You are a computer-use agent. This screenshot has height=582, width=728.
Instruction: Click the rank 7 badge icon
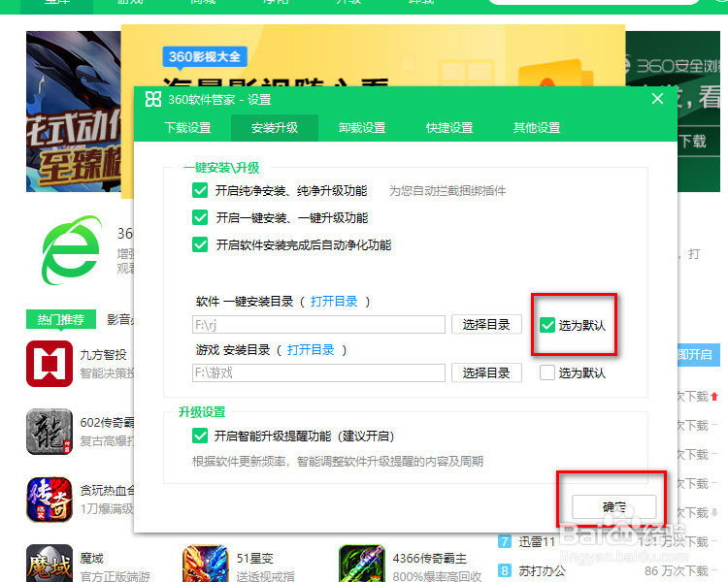coord(504,541)
